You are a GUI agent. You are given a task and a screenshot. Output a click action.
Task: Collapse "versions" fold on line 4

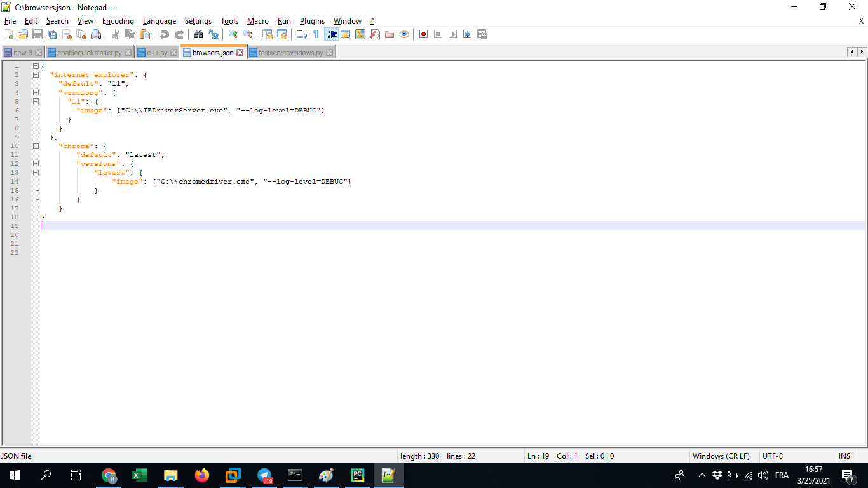(36, 93)
